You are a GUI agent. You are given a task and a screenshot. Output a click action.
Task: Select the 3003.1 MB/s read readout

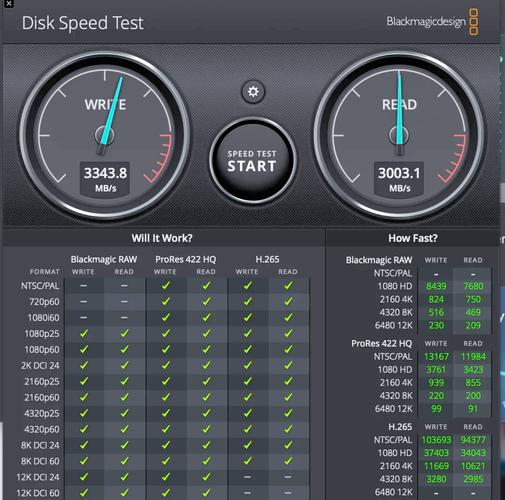point(399,179)
